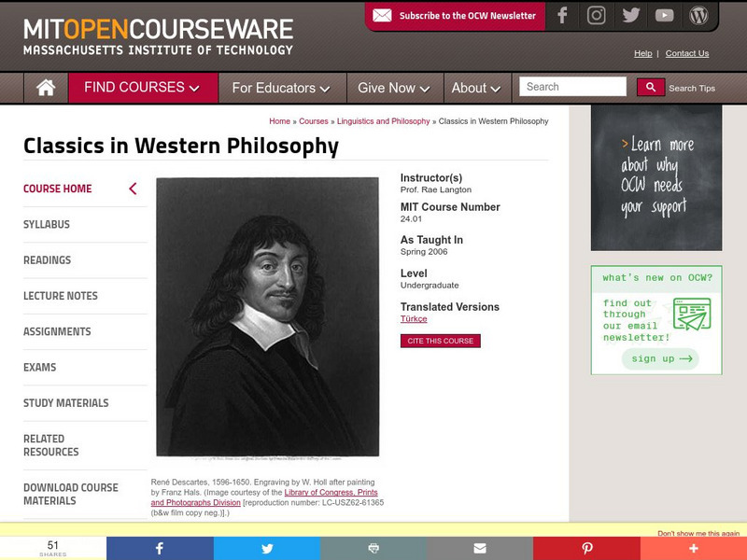Open Search Tips
747x560 pixels.
(692, 88)
